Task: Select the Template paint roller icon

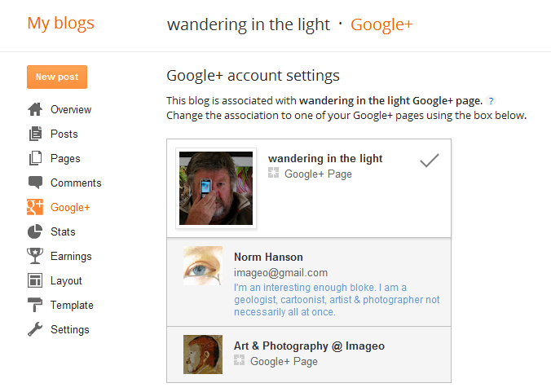Action: tap(35, 305)
